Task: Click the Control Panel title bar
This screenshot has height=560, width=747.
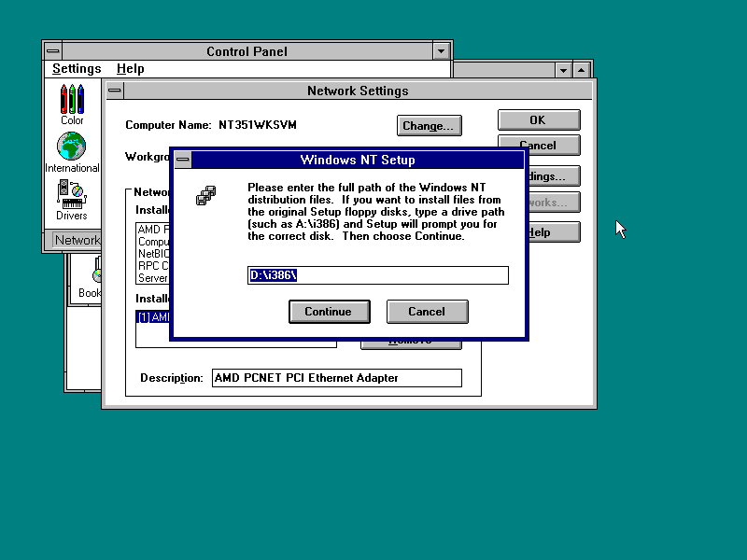Action: point(247,51)
